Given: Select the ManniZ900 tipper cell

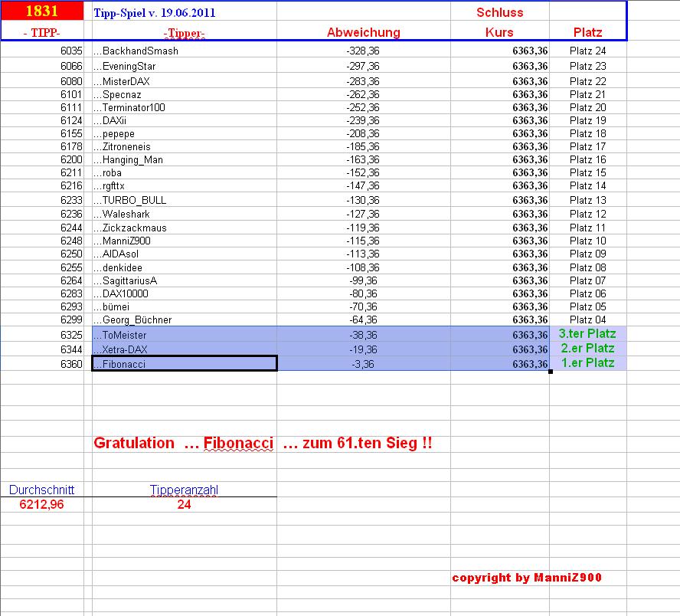Looking at the screenshot, I should [185, 241].
